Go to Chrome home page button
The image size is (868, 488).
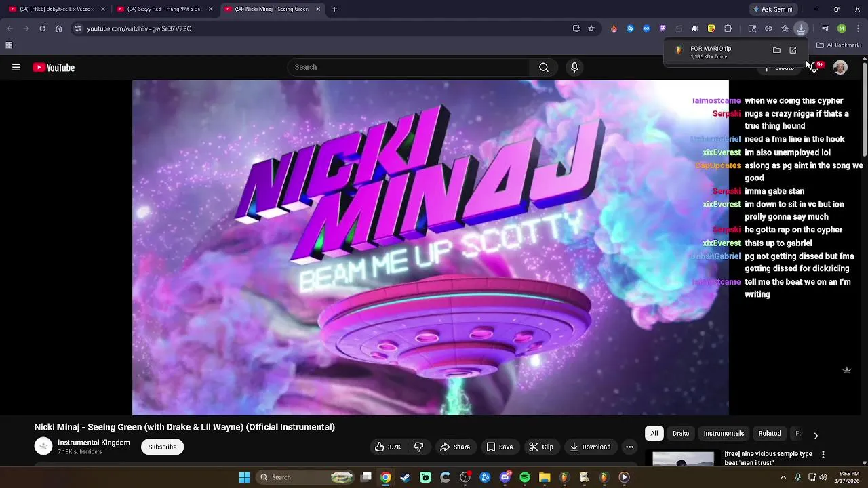58,28
